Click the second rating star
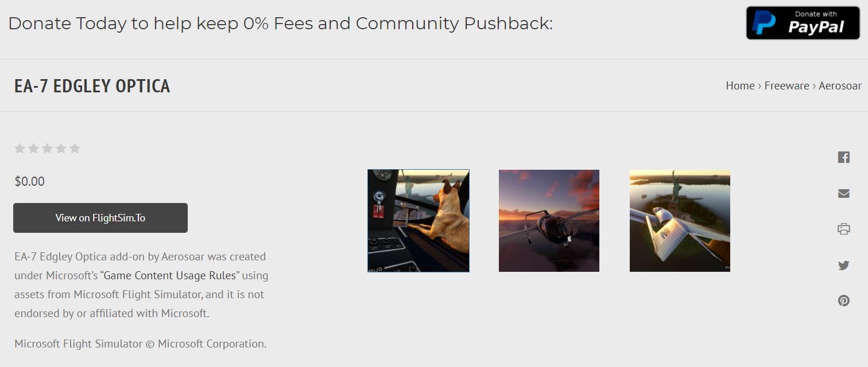 pos(33,149)
